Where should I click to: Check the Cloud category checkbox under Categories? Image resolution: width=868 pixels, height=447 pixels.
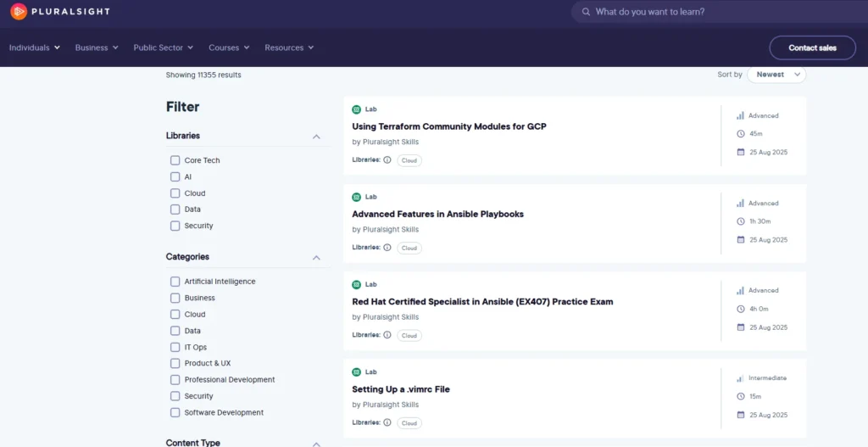point(175,314)
